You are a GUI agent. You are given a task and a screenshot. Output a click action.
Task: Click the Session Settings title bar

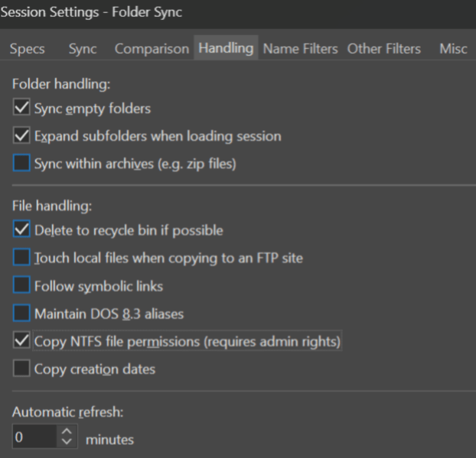pos(230,13)
